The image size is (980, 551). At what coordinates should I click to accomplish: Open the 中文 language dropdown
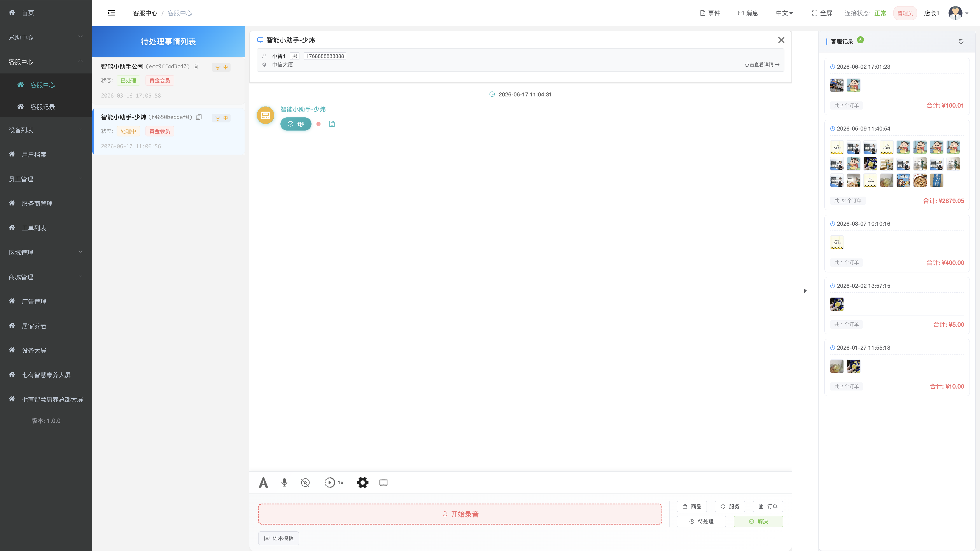[x=784, y=13]
